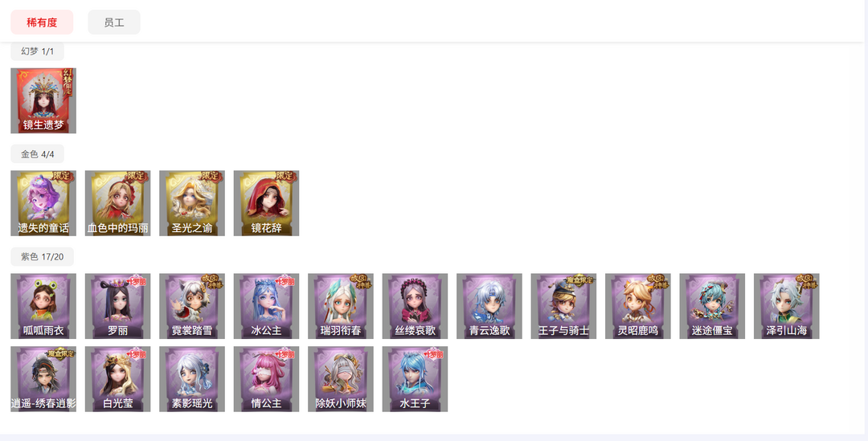Pick the 镜花辞 red-hooded card
Screen dimensions: 868x441
coord(266,203)
